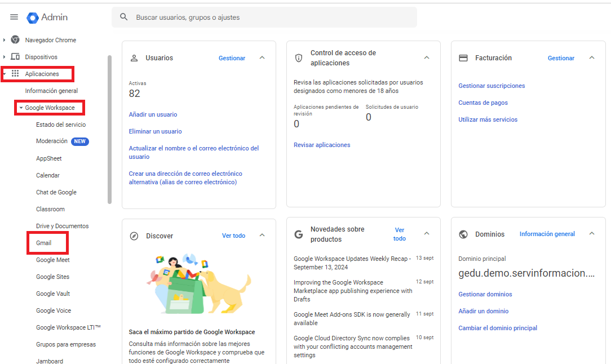Click the Discover compass icon
This screenshot has width=611, height=364.
tap(134, 236)
